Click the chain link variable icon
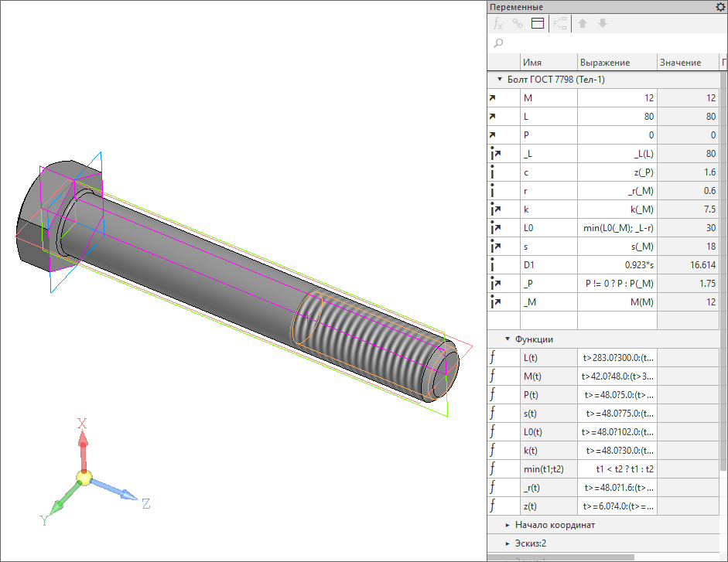The width and height of the screenshot is (728, 562). (x=518, y=24)
